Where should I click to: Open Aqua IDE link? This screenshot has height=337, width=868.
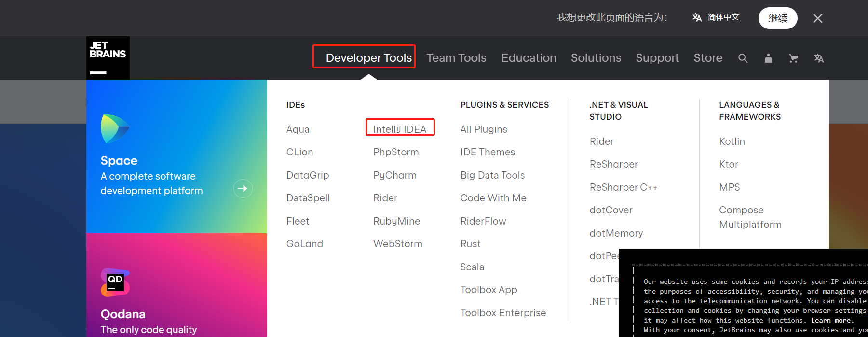pos(298,129)
